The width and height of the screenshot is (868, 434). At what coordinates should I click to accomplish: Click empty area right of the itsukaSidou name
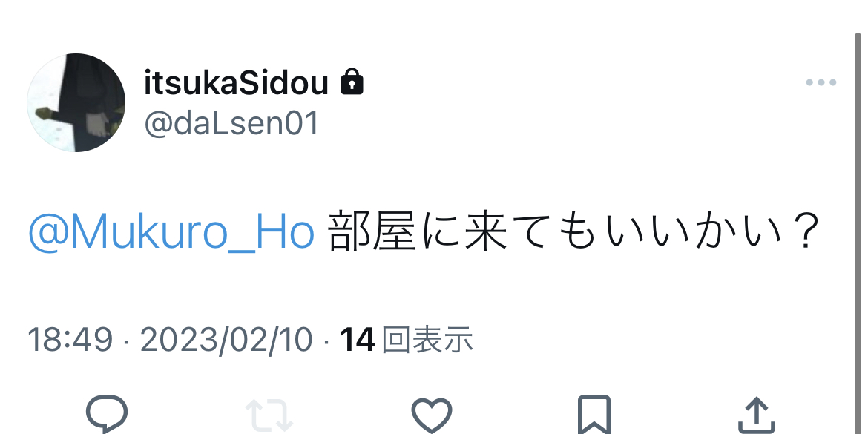click(581, 82)
